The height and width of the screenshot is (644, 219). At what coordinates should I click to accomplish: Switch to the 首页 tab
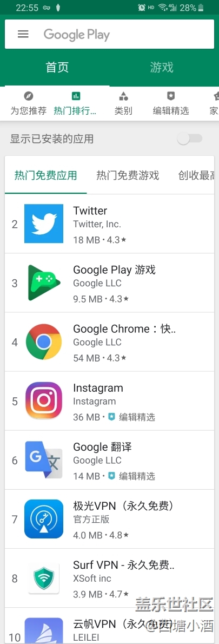tap(57, 67)
